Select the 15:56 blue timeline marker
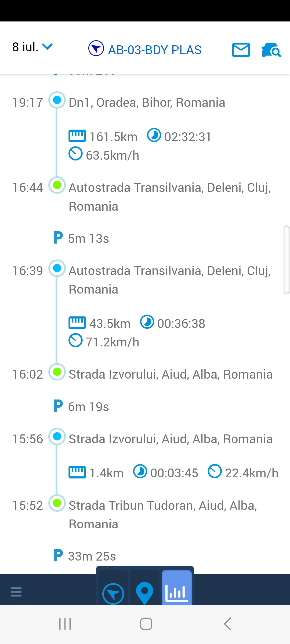 tap(57, 437)
